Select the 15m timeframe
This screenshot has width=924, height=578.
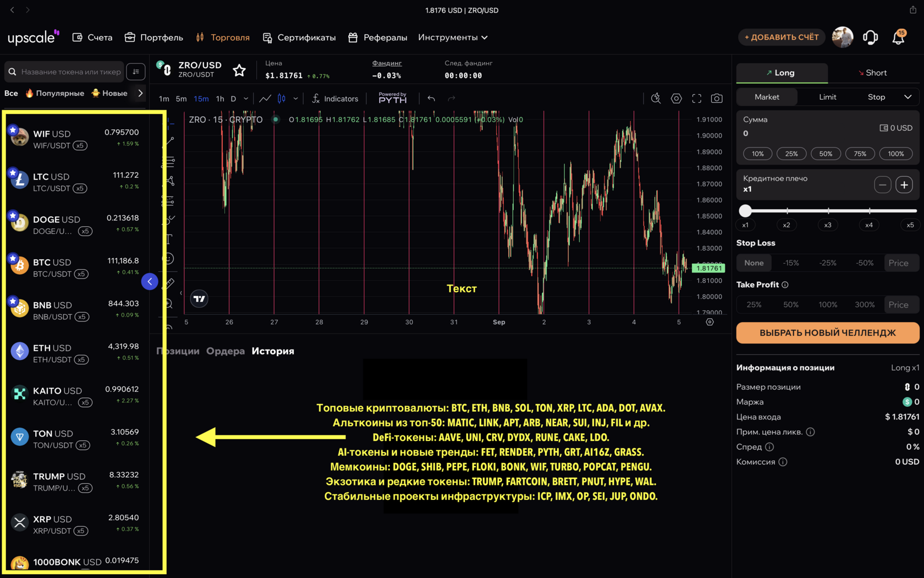(x=201, y=99)
